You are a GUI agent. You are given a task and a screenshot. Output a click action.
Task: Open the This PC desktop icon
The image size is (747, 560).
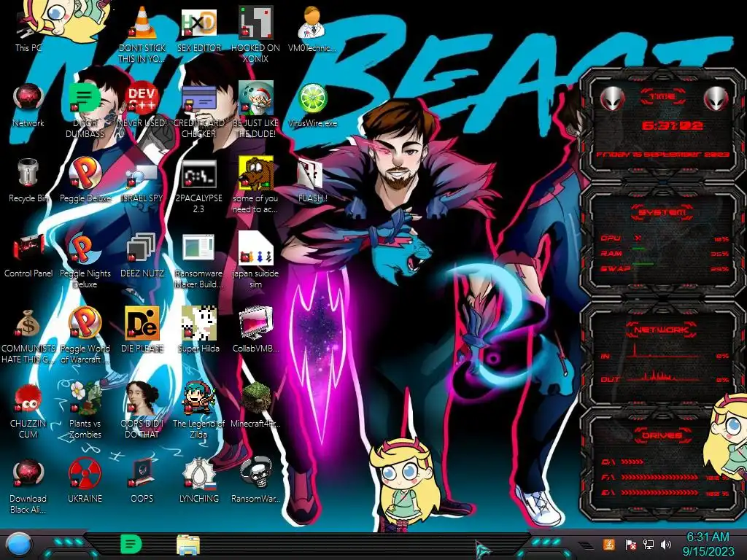tap(28, 31)
